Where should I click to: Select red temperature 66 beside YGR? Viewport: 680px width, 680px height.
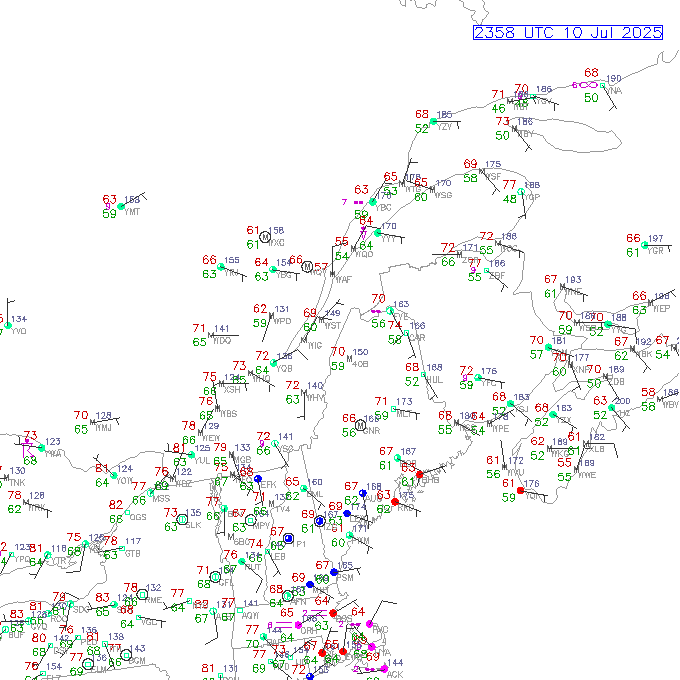click(634, 238)
